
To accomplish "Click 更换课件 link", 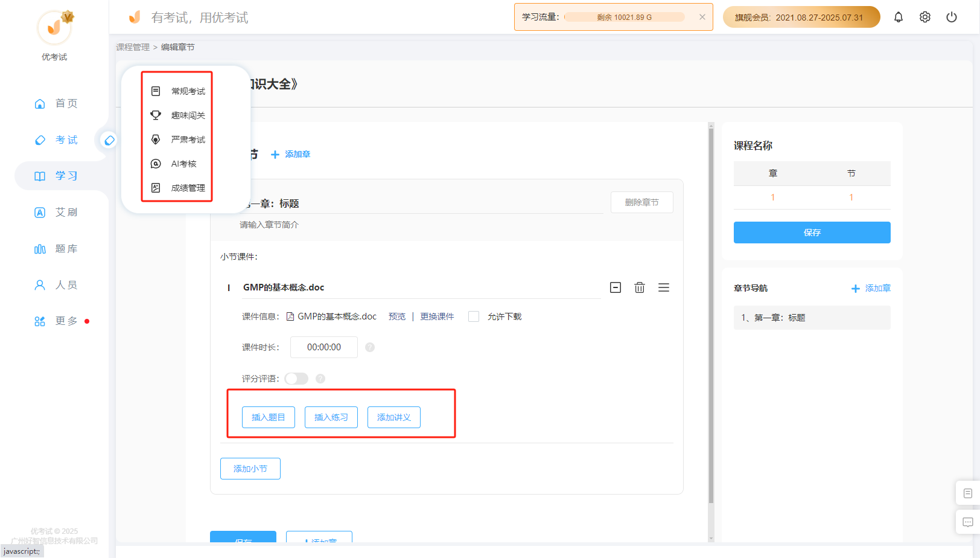I will 437,316.
